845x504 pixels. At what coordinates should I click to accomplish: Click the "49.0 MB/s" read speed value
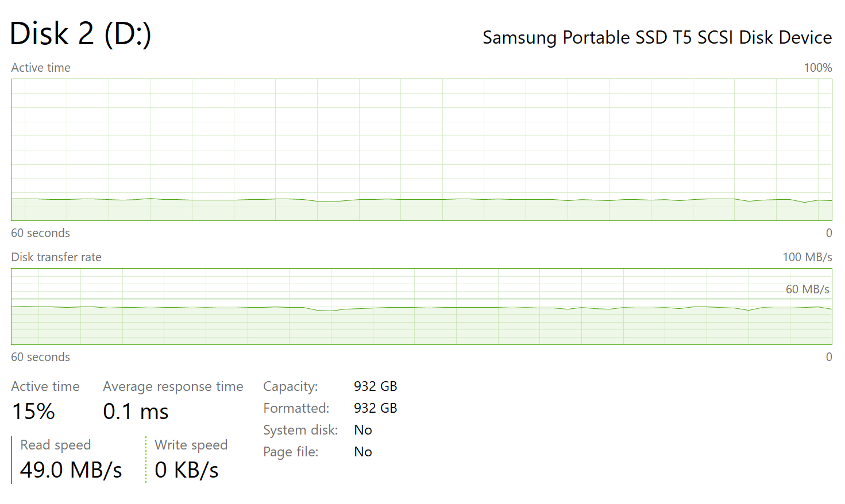pos(71,470)
